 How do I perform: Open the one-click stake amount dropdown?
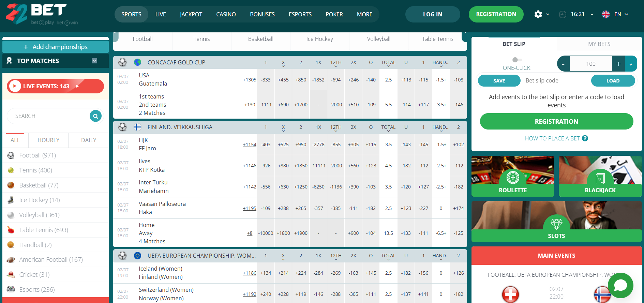tap(631, 64)
